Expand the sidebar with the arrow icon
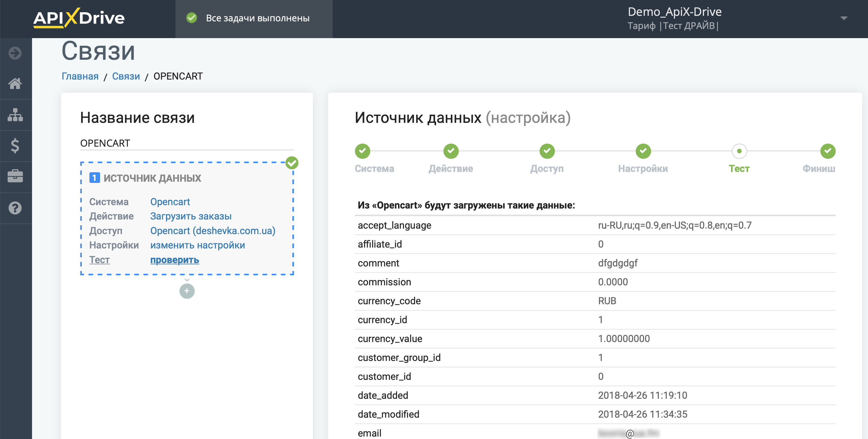This screenshot has height=439, width=868. 15,53
